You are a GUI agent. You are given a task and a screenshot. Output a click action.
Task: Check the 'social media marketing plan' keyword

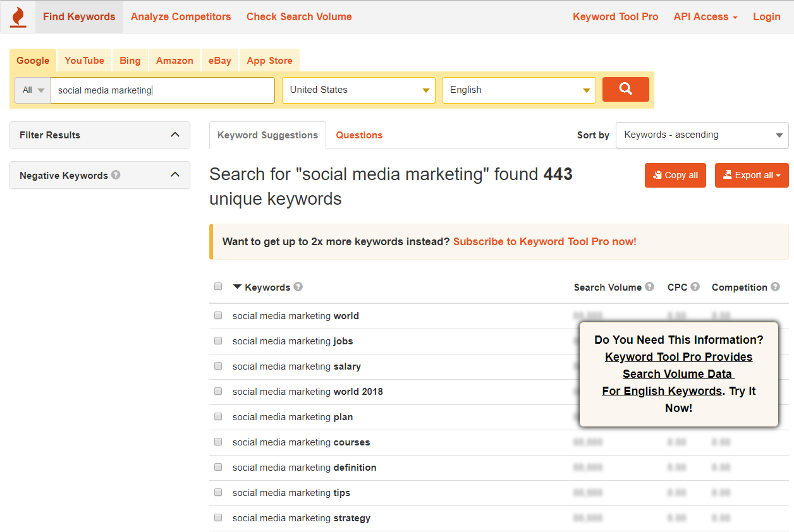218,416
